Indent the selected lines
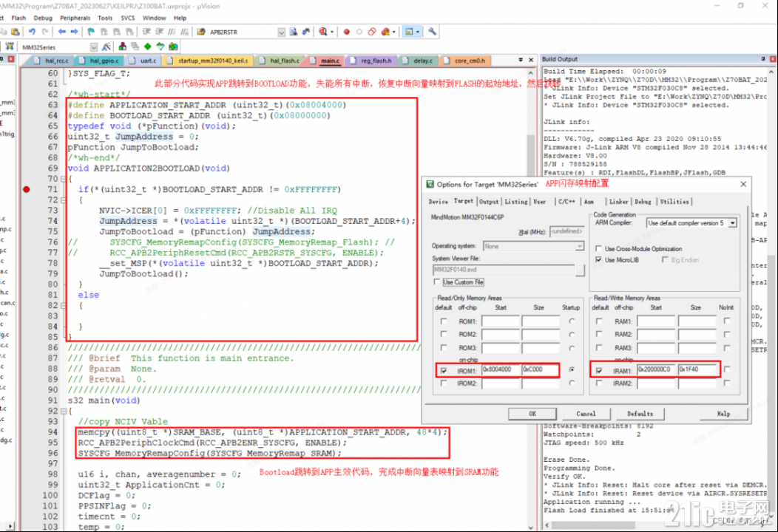The height and width of the screenshot is (532, 778). [147, 32]
